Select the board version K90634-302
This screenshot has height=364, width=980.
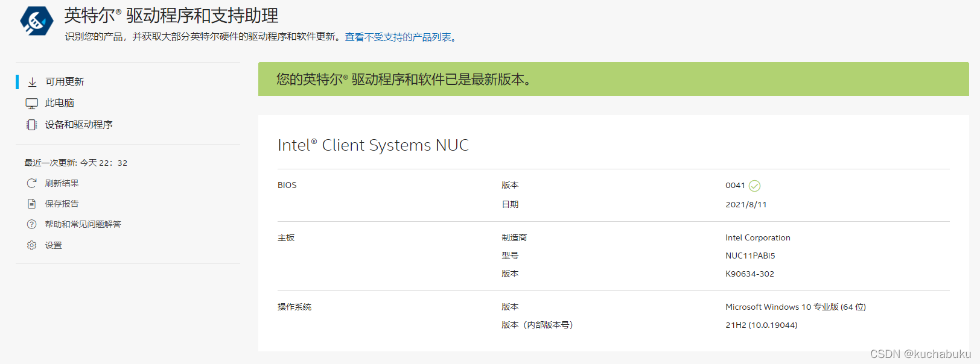click(x=749, y=274)
